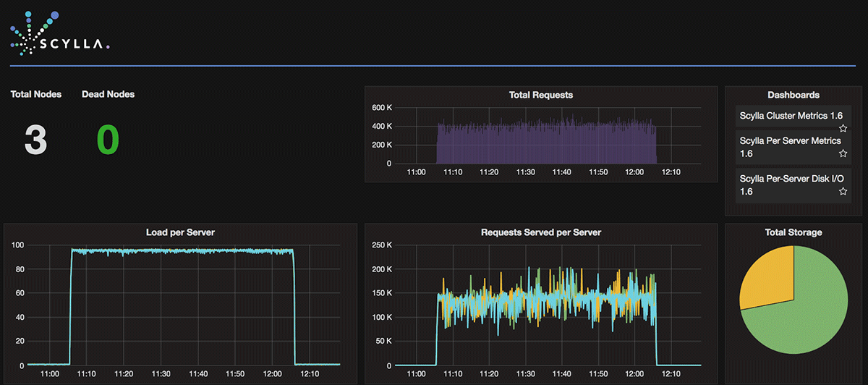Viewport: 868px width, 385px height.
Task: Click the Scylla logo
Action: click(59, 34)
